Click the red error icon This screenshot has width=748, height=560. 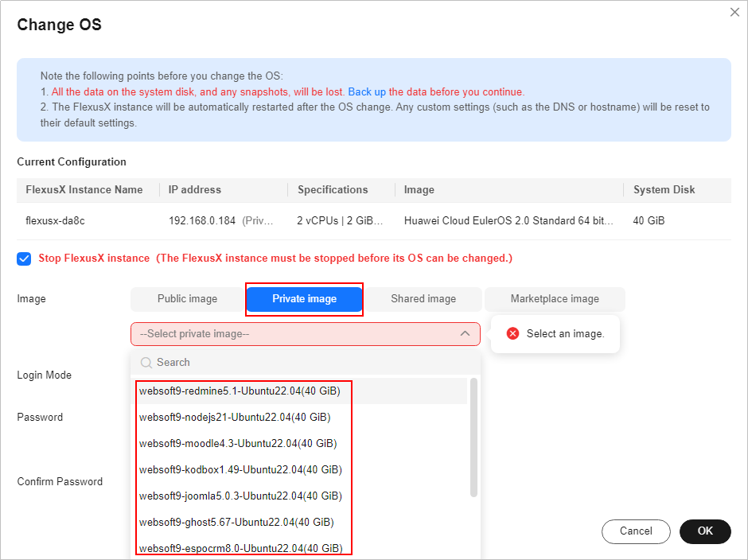click(513, 334)
